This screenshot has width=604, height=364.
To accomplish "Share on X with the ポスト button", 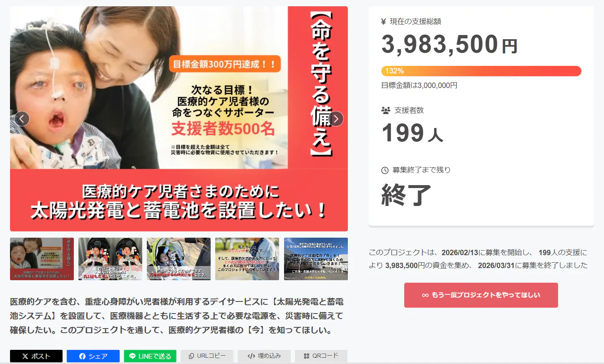I will pyautogui.click(x=36, y=356).
